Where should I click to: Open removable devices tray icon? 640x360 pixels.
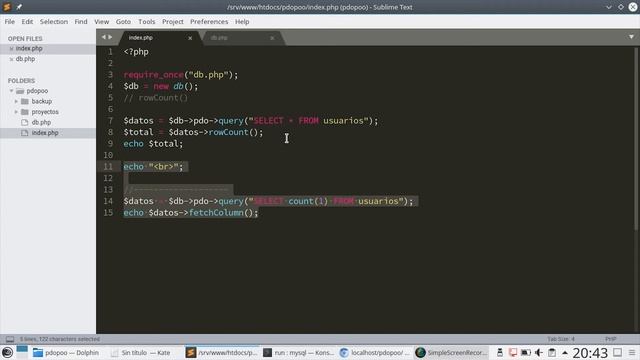coord(500,353)
